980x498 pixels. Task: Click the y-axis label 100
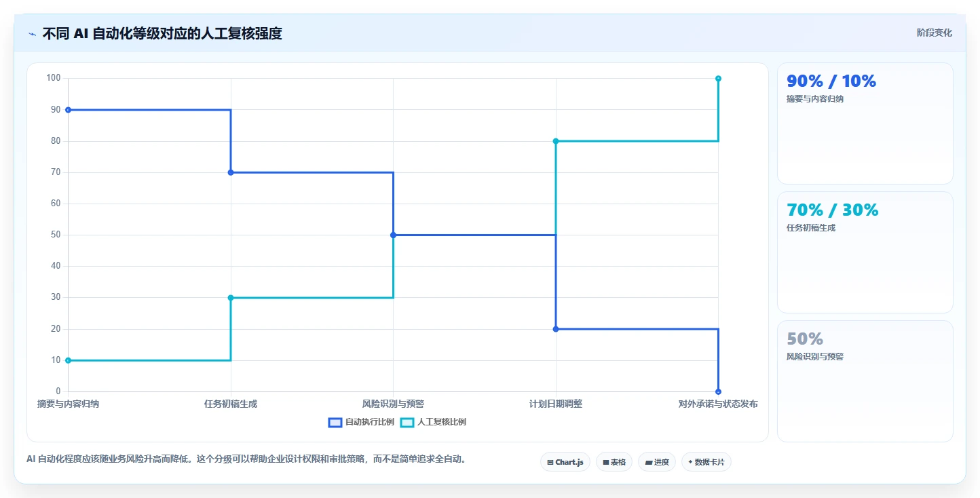tap(54, 78)
